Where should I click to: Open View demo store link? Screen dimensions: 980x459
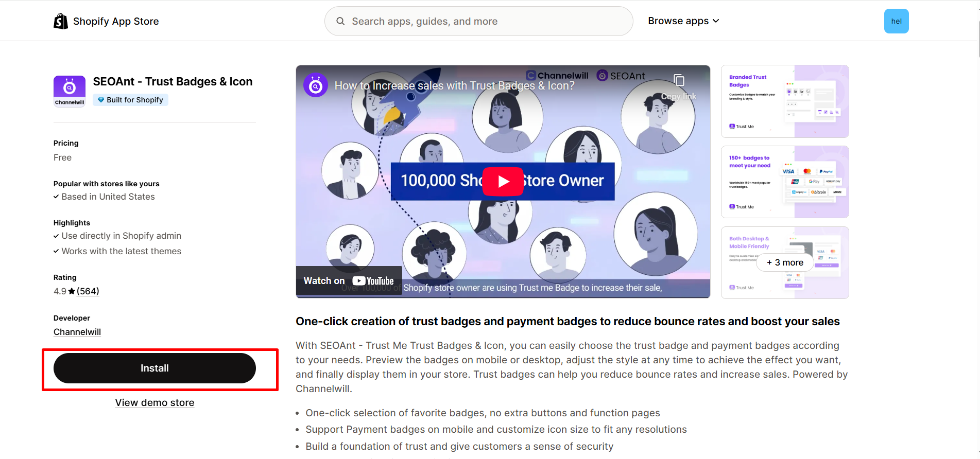pos(154,402)
